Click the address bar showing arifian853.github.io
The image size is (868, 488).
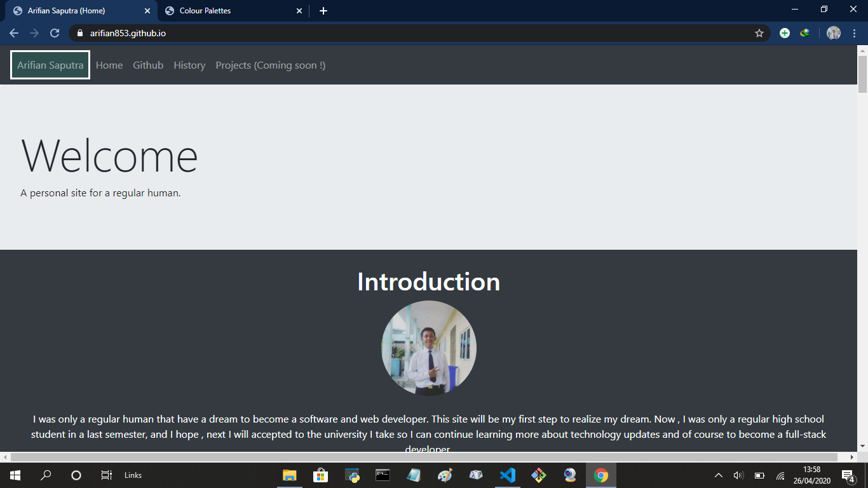click(381, 33)
